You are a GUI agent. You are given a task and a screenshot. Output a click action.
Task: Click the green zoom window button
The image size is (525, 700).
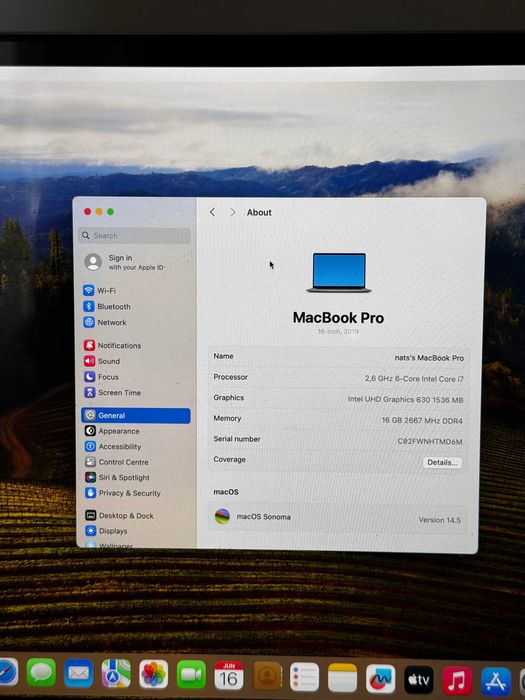click(110, 212)
